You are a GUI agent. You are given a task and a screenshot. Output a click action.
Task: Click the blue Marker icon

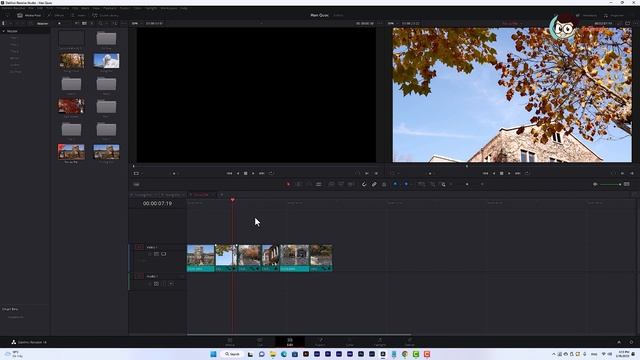pos(406,184)
